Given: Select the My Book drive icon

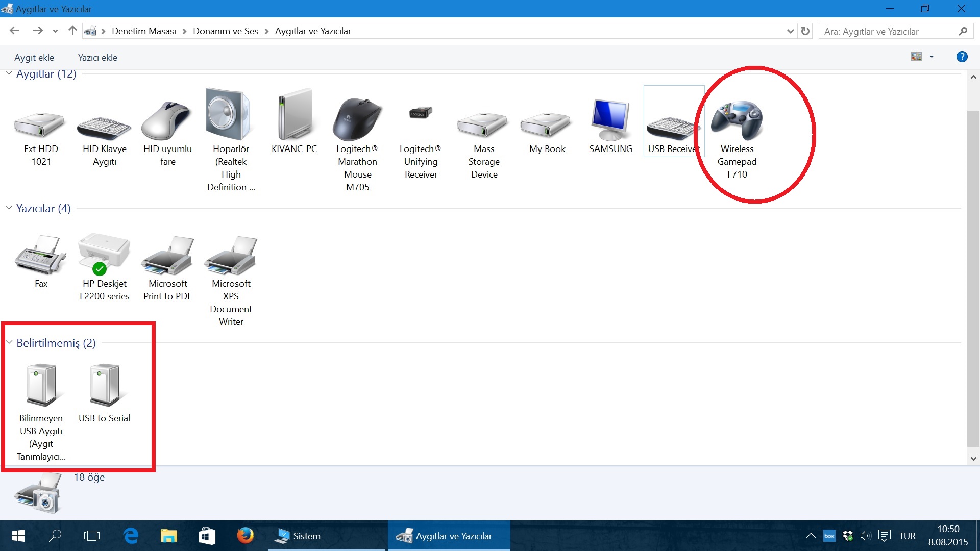Looking at the screenshot, I should click(x=547, y=125).
